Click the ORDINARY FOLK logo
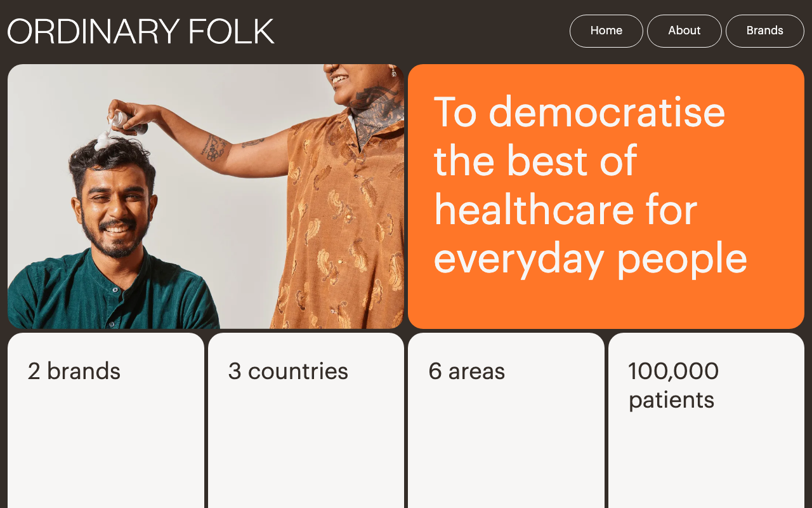The height and width of the screenshot is (508, 812). (140, 30)
